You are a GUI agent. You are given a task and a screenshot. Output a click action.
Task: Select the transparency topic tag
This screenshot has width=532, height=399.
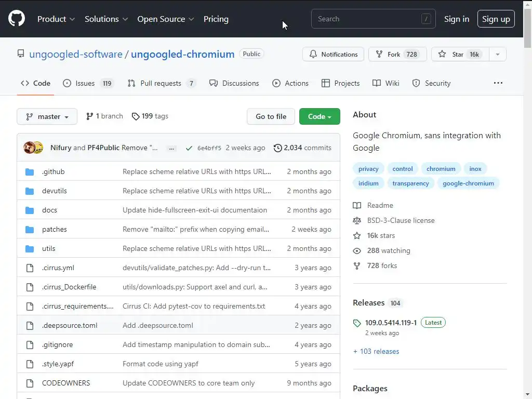410,183
